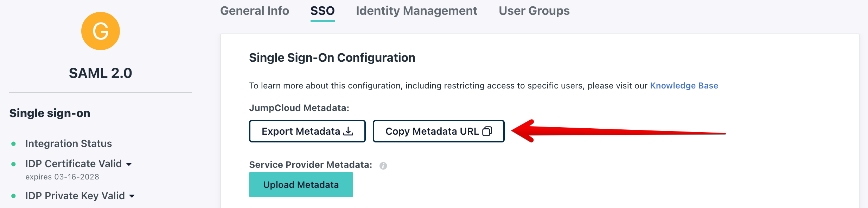Image resolution: width=868 pixels, height=208 pixels.
Task: Click the Integration Status item
Action: [x=69, y=143]
